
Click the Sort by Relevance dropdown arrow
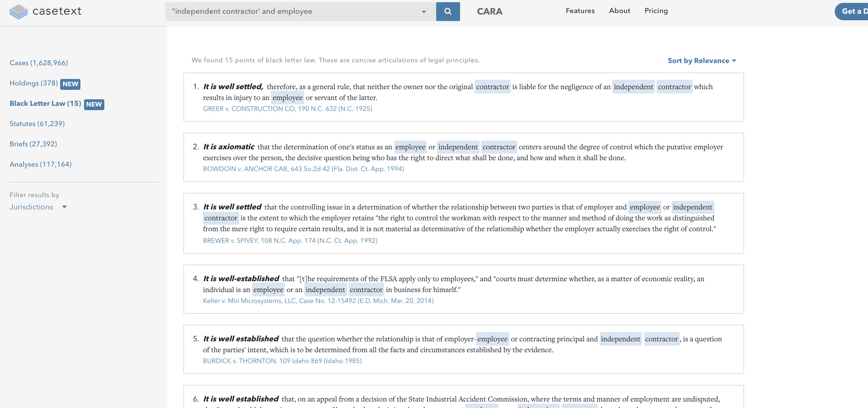[x=736, y=61]
